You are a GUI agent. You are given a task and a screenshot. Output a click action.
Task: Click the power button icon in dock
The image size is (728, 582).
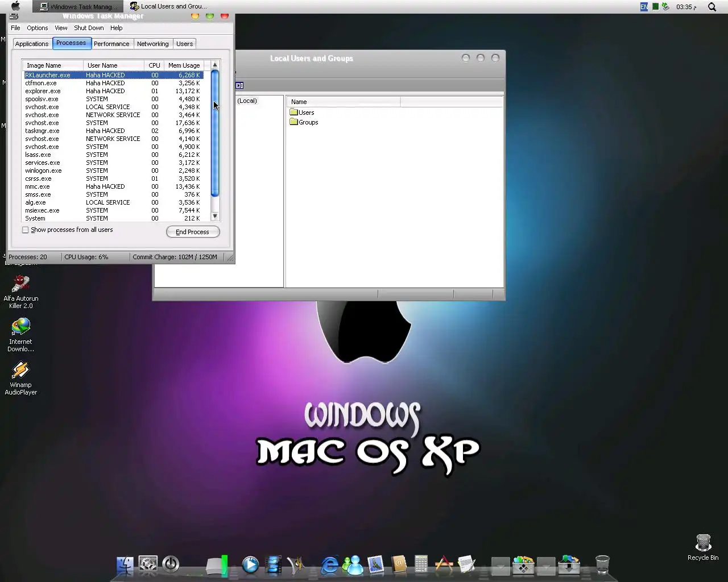[171, 564]
